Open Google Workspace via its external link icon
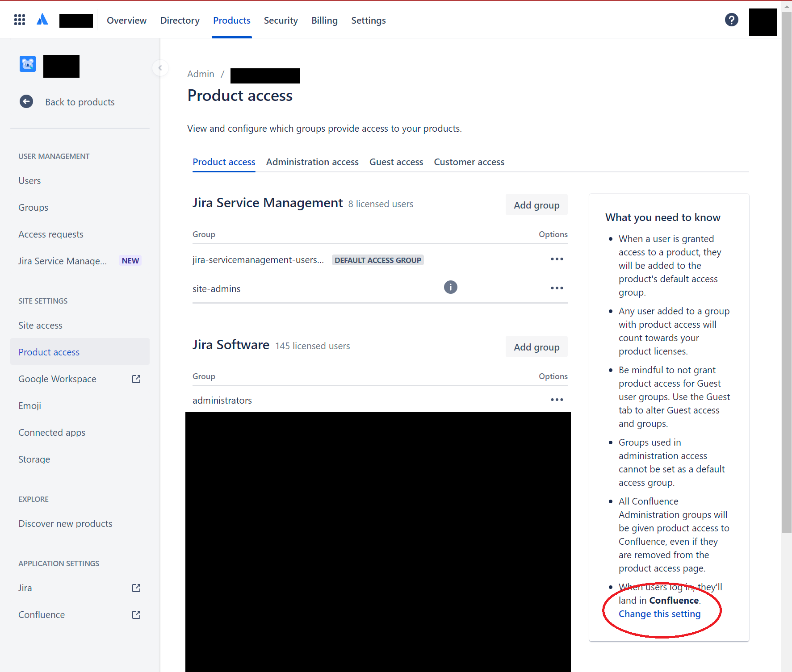The height and width of the screenshot is (672, 792). 136,379
